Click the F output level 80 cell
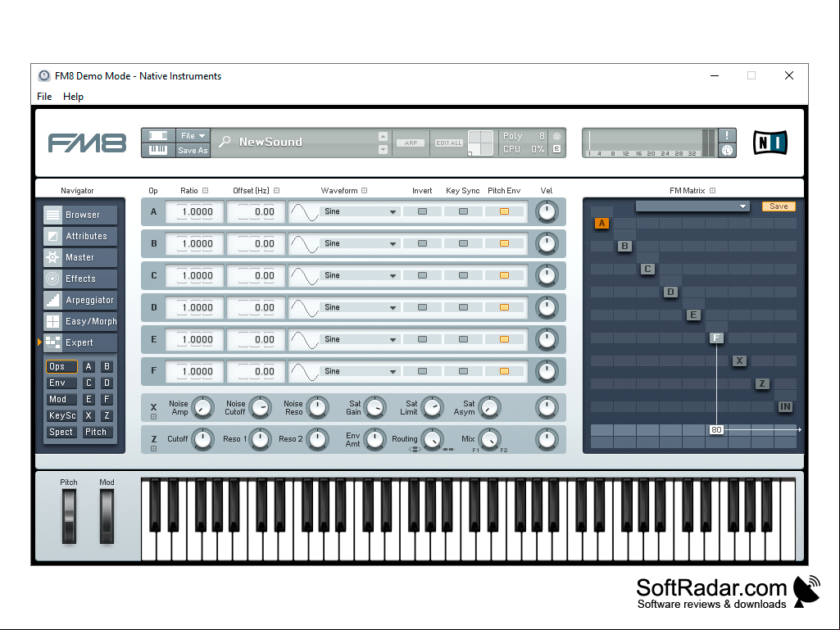 pyautogui.click(x=716, y=429)
